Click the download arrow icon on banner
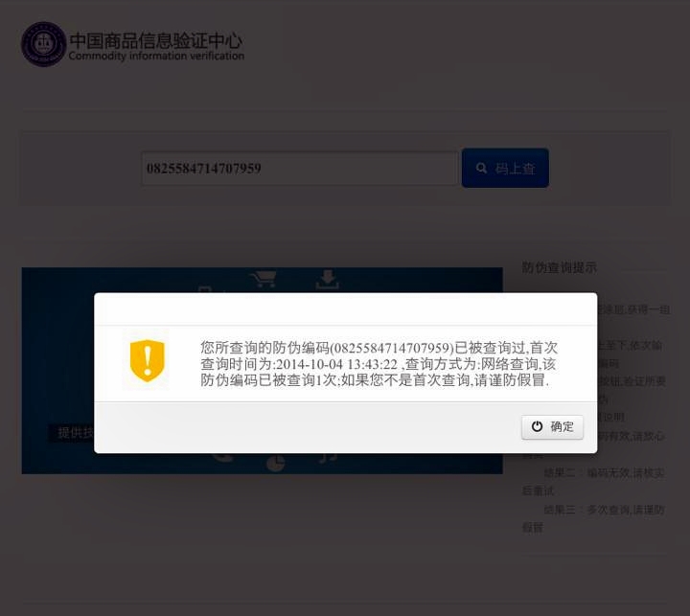 tap(327, 280)
